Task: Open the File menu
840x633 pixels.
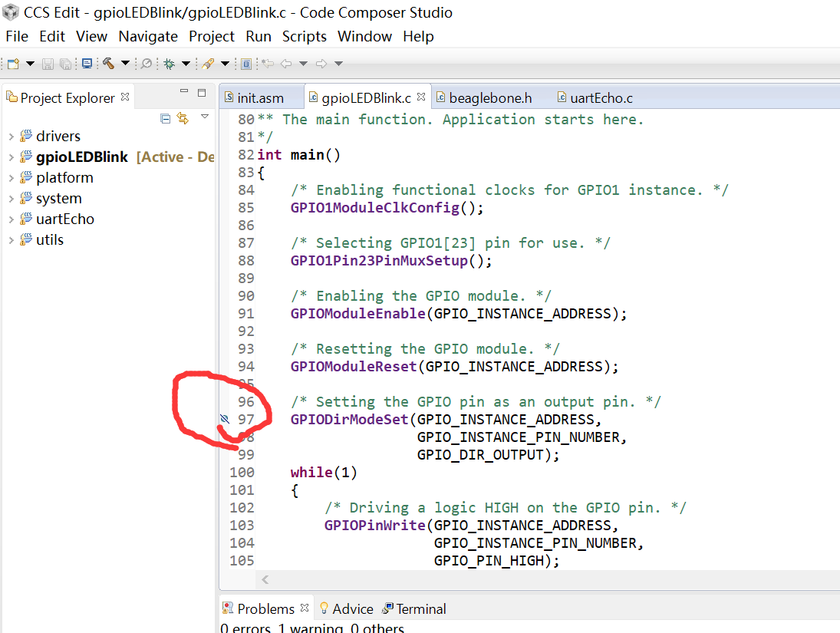Action: pos(17,37)
